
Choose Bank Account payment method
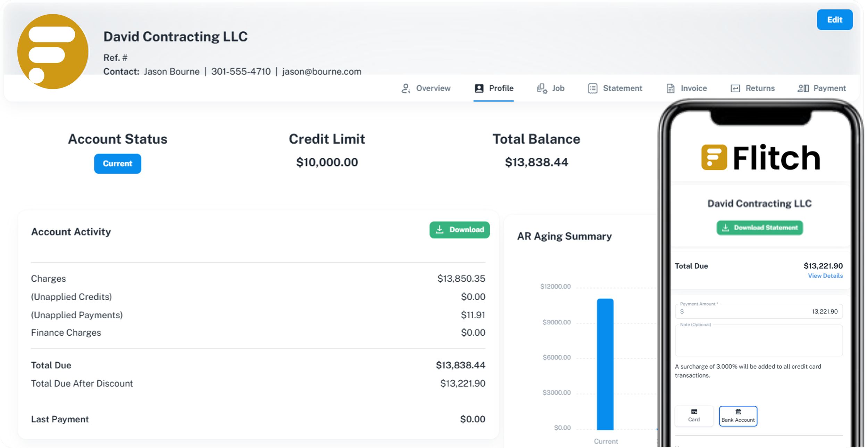(738, 416)
